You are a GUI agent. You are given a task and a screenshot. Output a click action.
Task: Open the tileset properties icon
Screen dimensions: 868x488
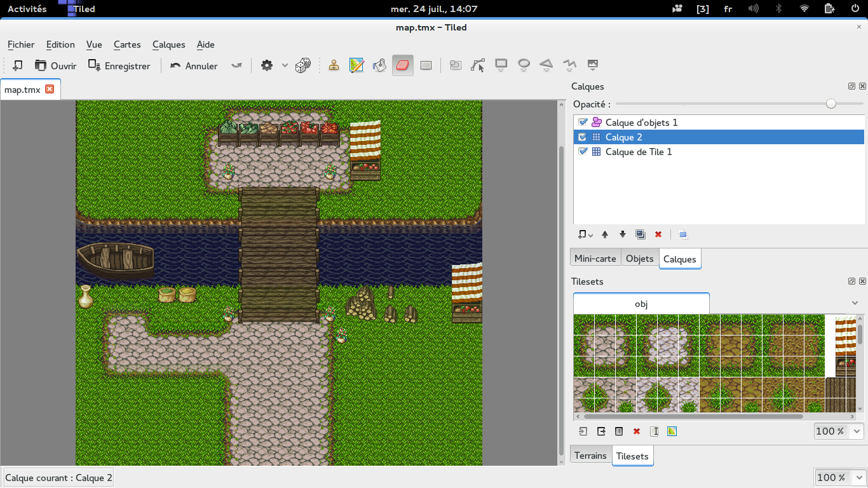point(619,431)
